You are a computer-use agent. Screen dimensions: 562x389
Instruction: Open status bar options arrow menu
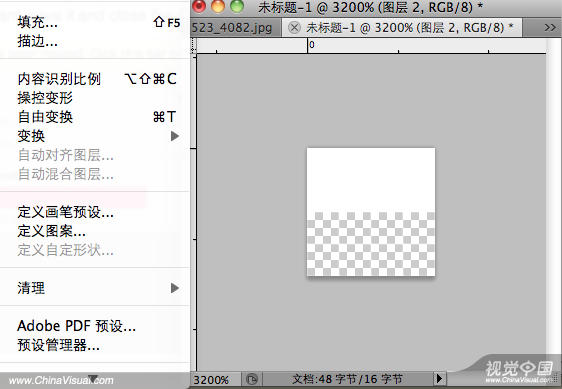pyautogui.click(x=439, y=379)
